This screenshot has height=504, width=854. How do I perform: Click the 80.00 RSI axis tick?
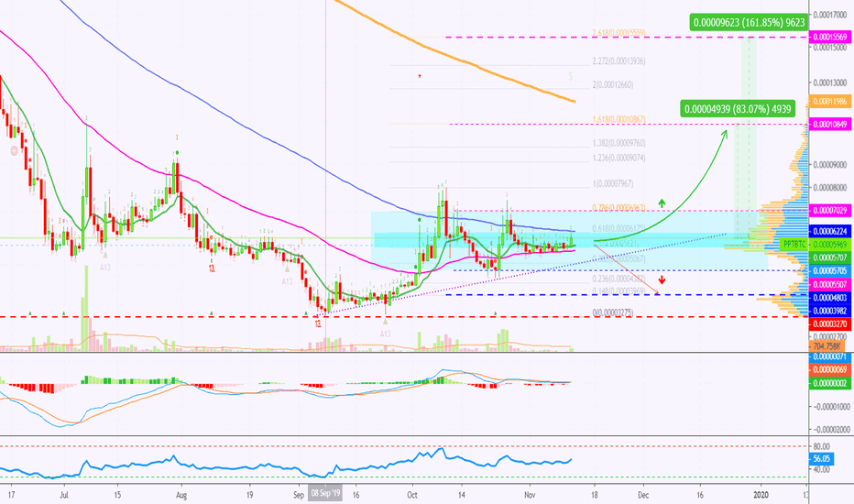pos(822,446)
